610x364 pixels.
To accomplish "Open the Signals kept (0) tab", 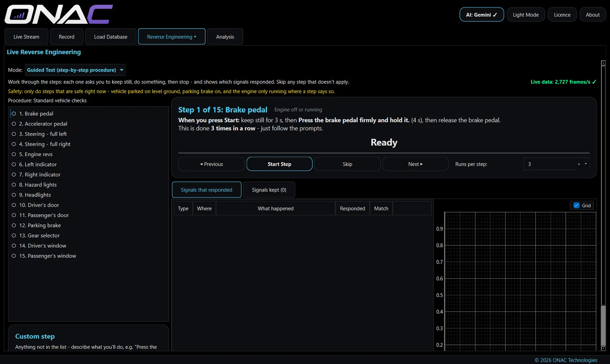I will pyautogui.click(x=269, y=190).
